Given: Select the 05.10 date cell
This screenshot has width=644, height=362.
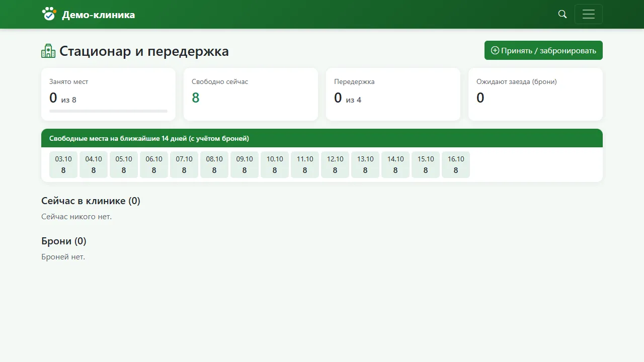Looking at the screenshot, I should click(124, 165).
